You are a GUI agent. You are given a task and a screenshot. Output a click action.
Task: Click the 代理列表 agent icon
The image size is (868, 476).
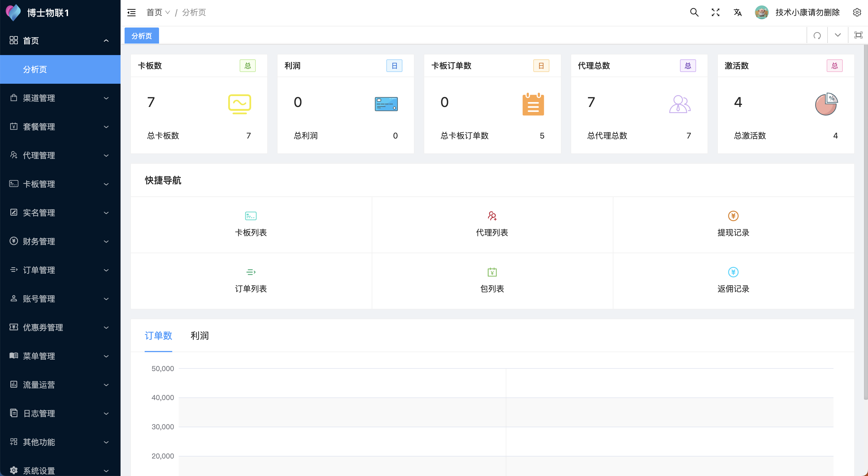[492, 216]
